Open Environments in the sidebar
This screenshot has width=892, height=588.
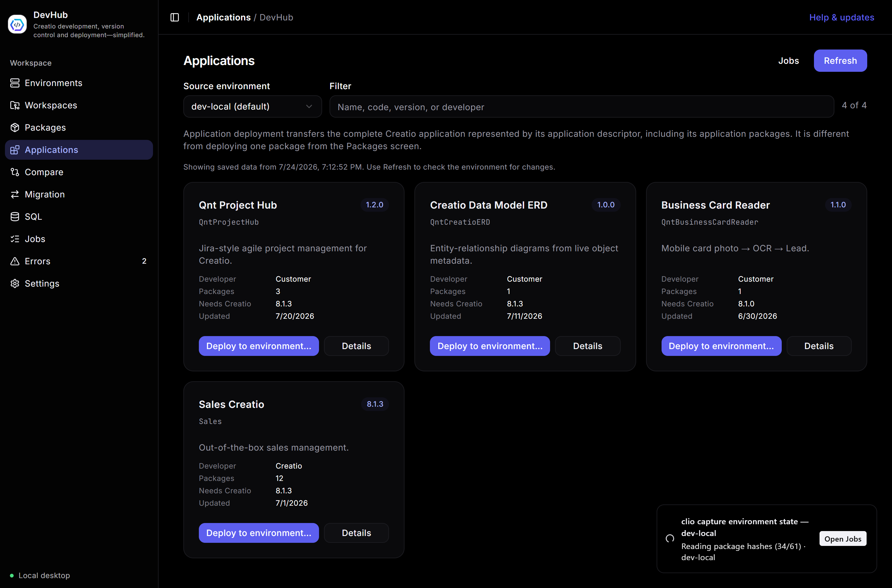(x=79, y=83)
